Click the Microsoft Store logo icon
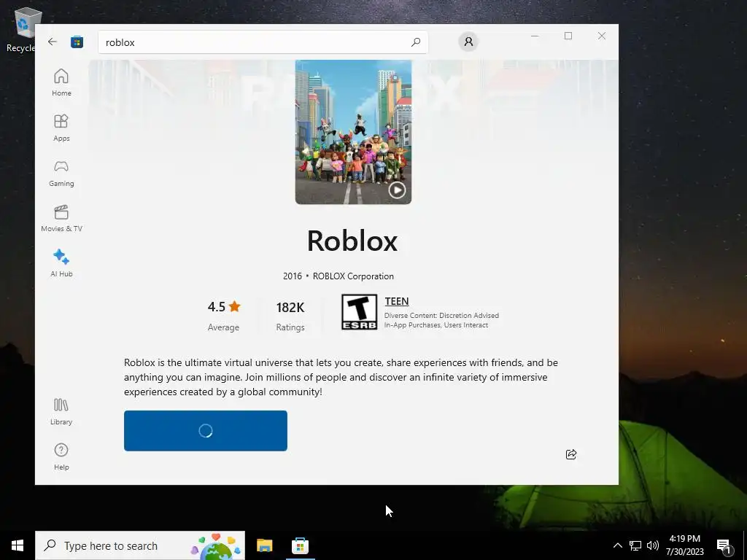Image resolution: width=747 pixels, height=560 pixels. pyautogui.click(x=77, y=42)
